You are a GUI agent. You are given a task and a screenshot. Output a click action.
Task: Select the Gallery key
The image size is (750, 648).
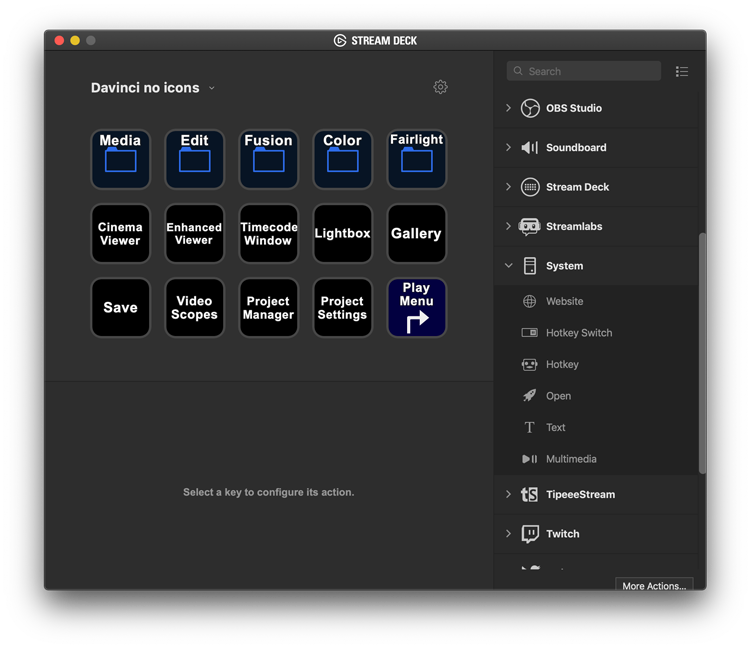417,233
